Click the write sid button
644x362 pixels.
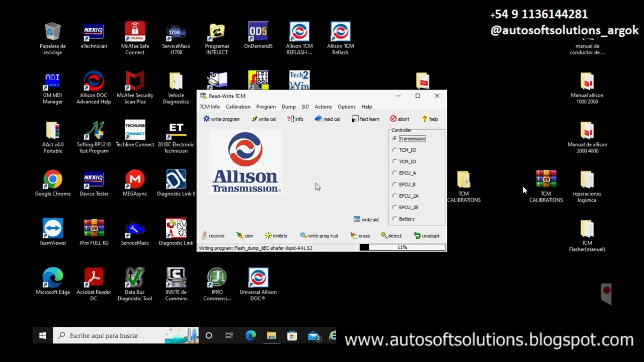(x=366, y=219)
